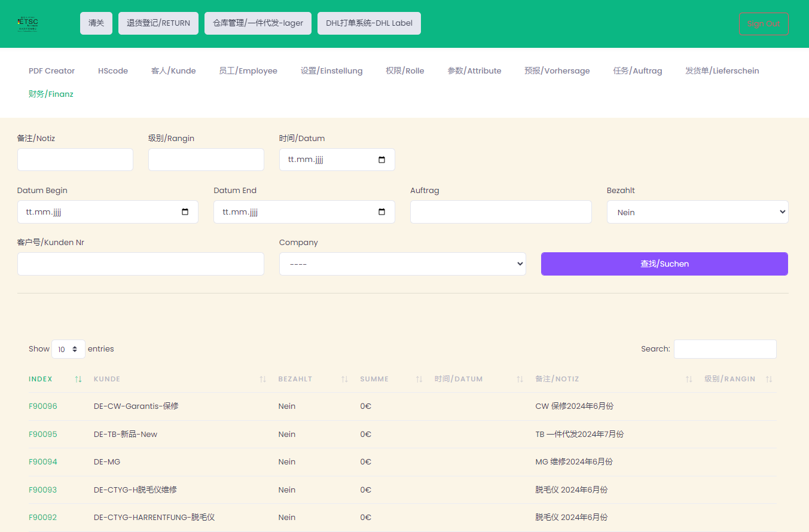This screenshot has height=532, width=809.
Task: Sort table by BEZAHLT column
Action: [x=313, y=379]
